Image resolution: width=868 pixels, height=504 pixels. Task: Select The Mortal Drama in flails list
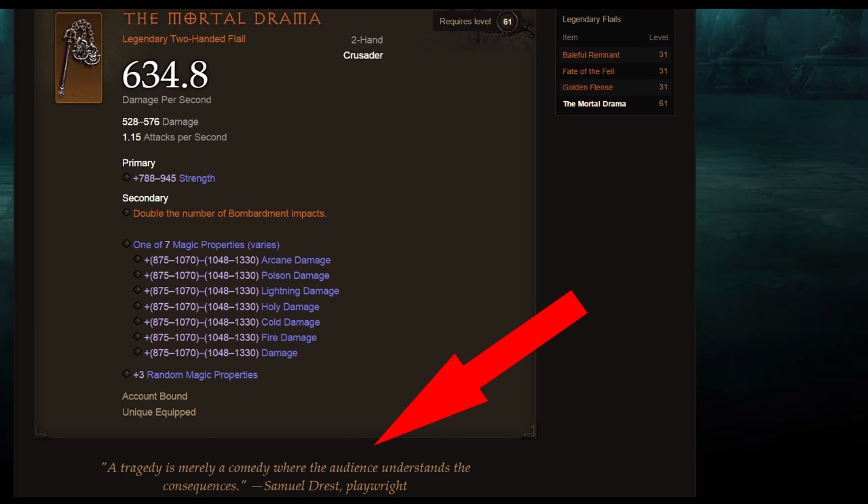click(595, 104)
